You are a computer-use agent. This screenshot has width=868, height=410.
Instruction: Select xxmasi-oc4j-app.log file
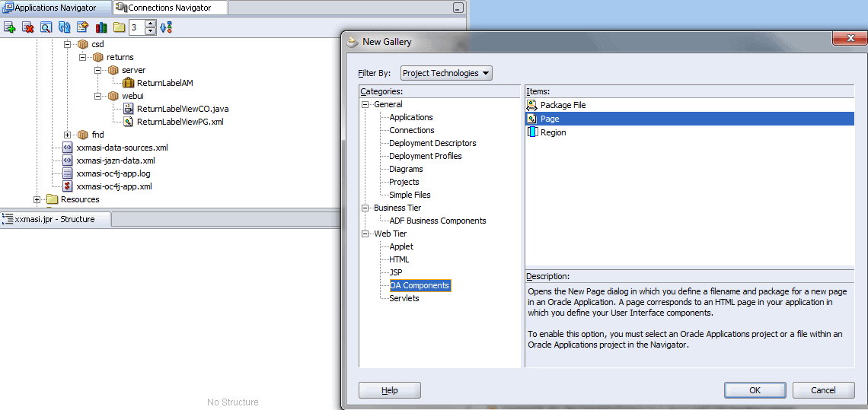click(113, 173)
